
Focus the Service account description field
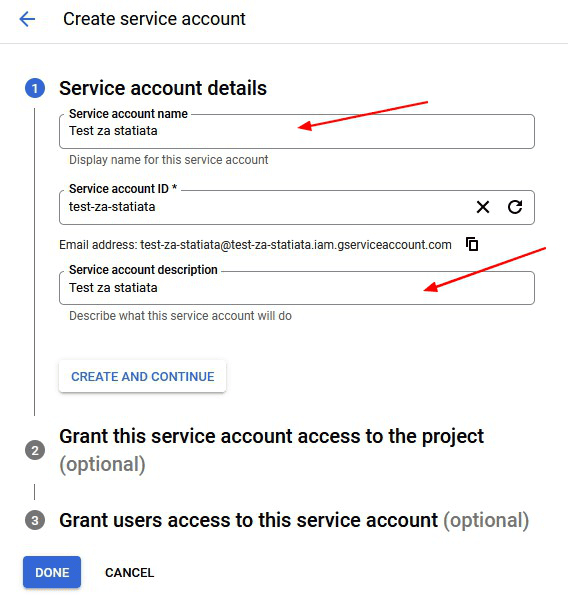click(x=297, y=288)
